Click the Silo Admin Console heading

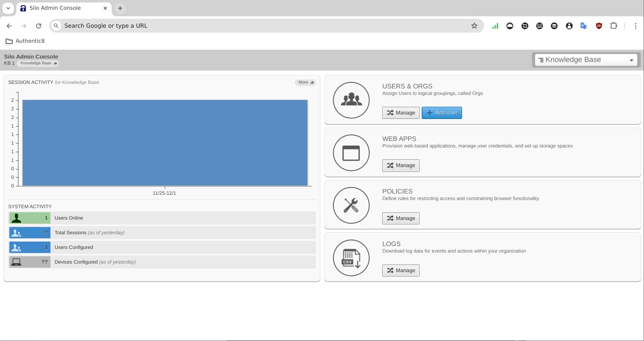31,57
